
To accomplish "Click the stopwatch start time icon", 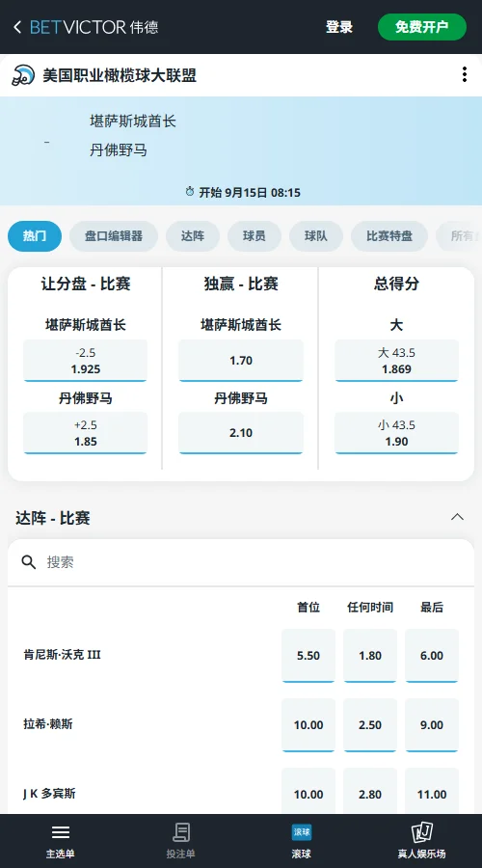I will (x=190, y=192).
